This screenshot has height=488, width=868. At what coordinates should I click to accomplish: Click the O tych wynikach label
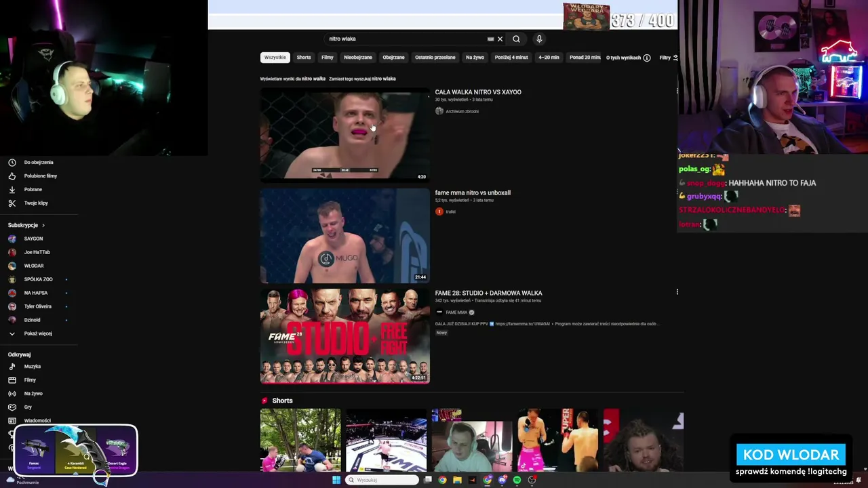[x=623, y=58]
